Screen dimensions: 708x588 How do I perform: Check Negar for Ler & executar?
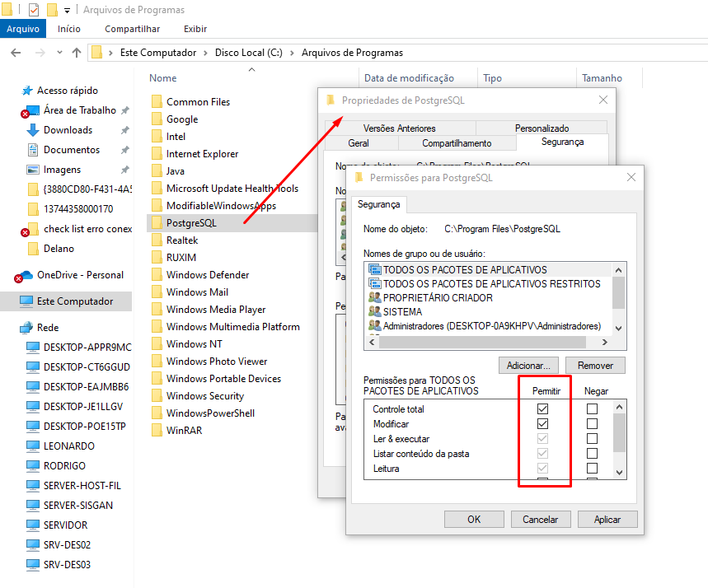(592, 439)
